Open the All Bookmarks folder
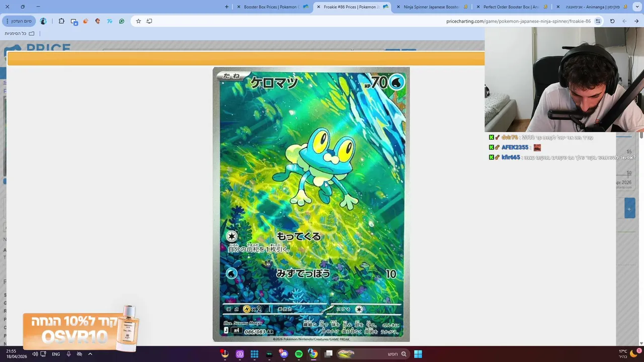 20,33
